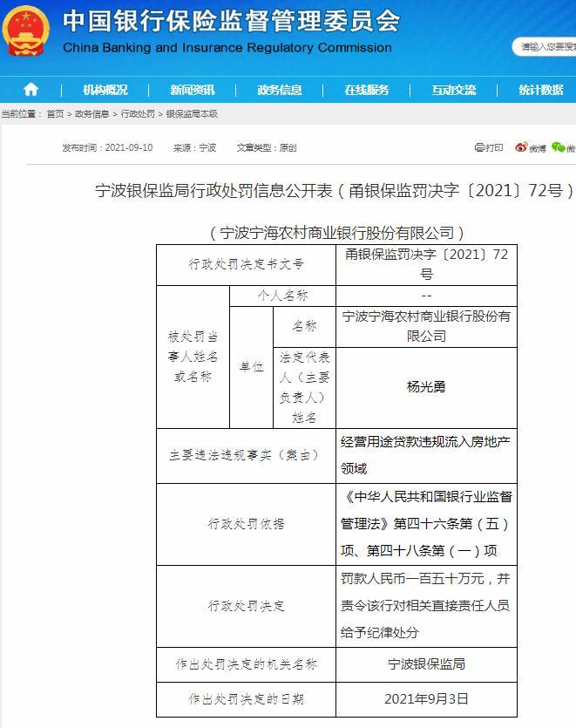Click the 名称 label cell
Viewport: 576px width, 728px height.
(x=304, y=326)
